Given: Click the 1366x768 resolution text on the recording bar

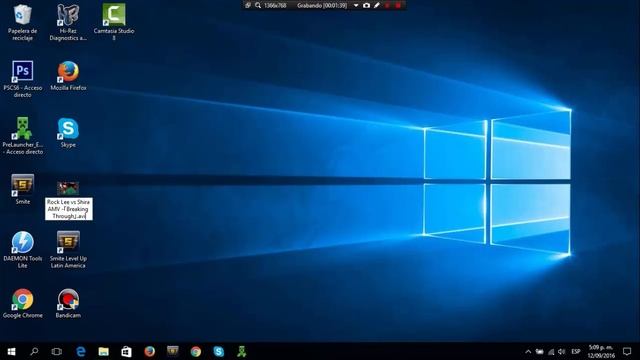Looking at the screenshot, I should (x=275, y=5).
